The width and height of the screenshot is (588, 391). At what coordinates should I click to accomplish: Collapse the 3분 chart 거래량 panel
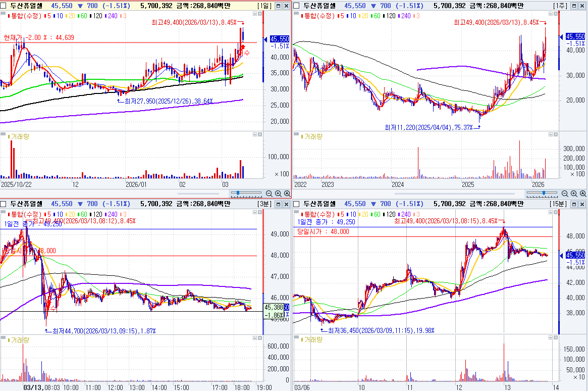click(x=255, y=338)
